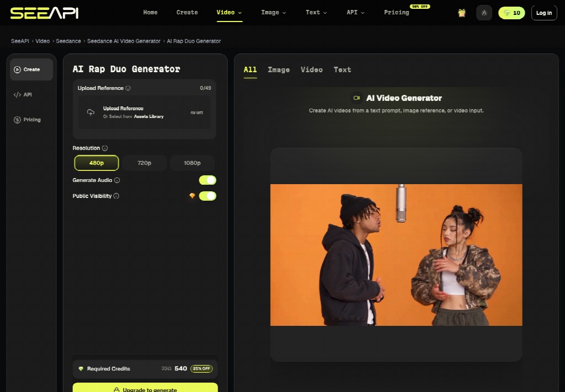Click the AI Video Generator camera icon

coord(357,98)
